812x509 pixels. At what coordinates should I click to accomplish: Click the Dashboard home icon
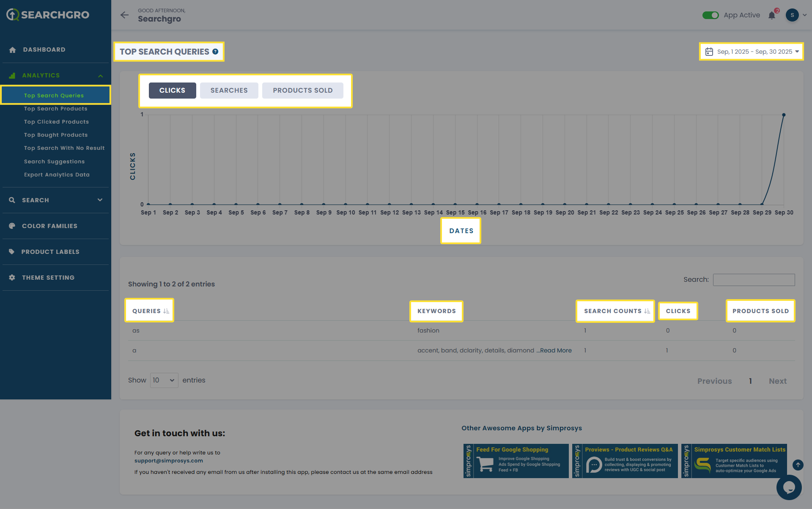pyautogui.click(x=12, y=50)
